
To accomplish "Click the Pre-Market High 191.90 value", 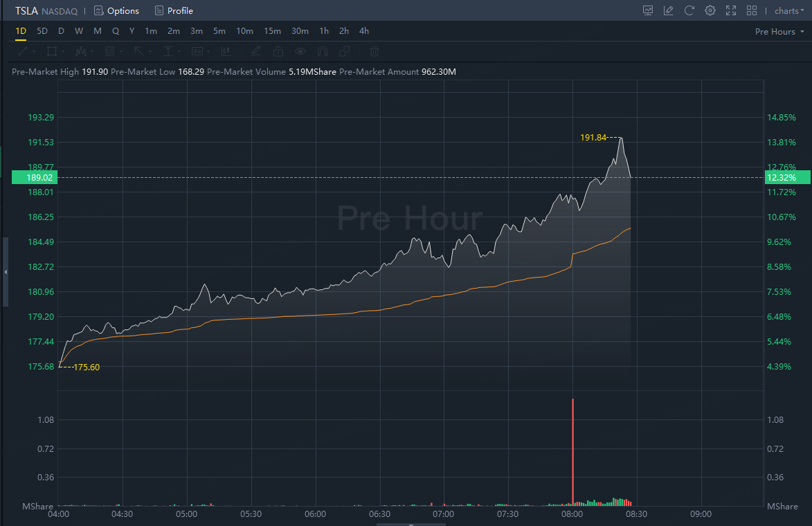I will [95, 72].
